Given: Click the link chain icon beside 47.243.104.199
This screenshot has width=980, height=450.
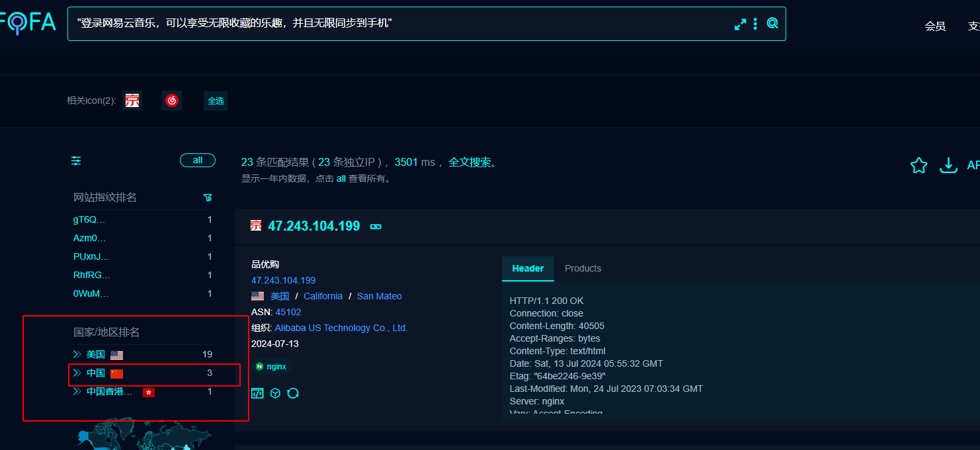Looking at the screenshot, I should pyautogui.click(x=376, y=227).
